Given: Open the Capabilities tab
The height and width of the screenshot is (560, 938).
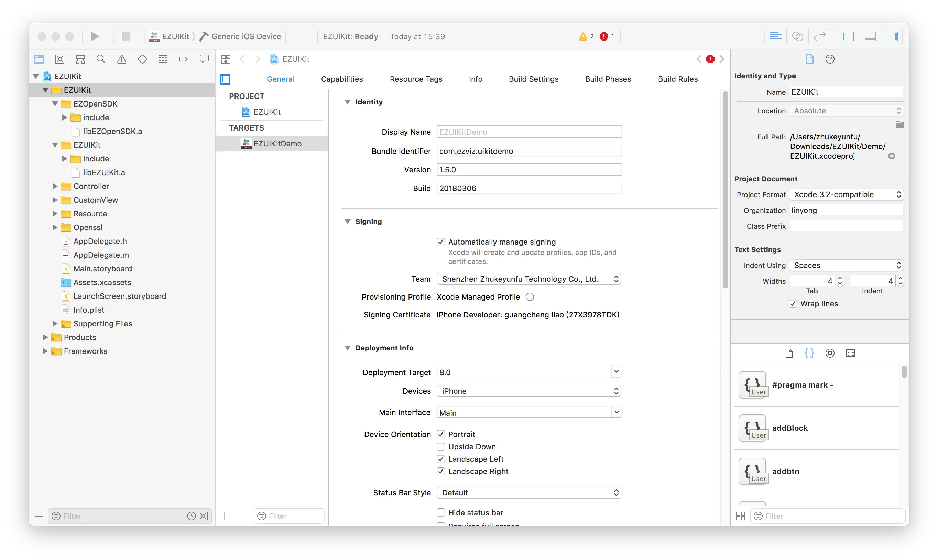Looking at the screenshot, I should click(342, 79).
